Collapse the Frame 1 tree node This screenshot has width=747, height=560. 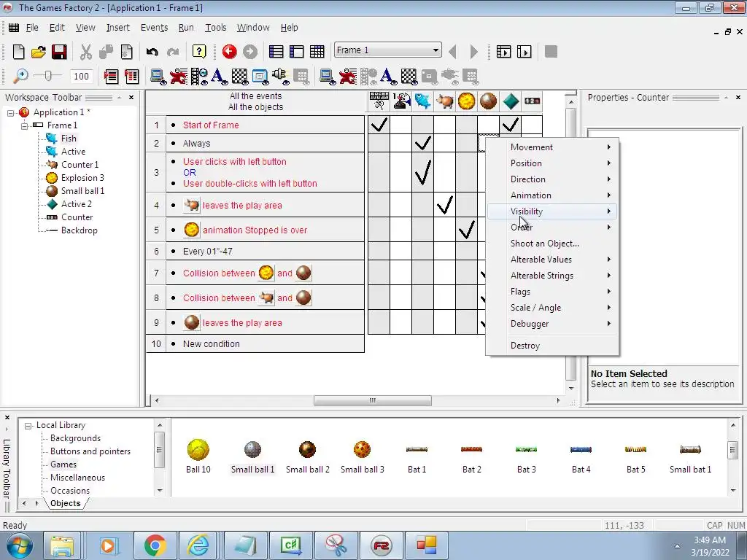coord(24,125)
